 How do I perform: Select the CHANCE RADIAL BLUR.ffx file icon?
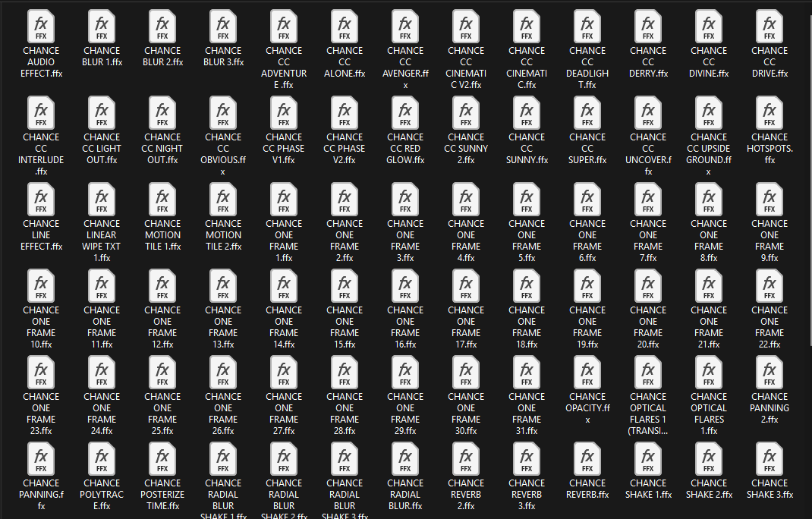tap(405, 458)
